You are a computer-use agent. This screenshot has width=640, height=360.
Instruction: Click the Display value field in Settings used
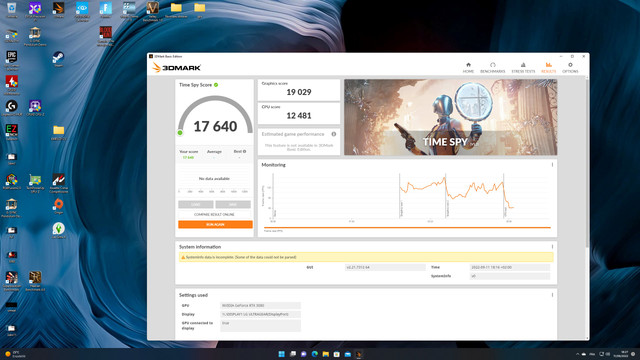click(260, 314)
